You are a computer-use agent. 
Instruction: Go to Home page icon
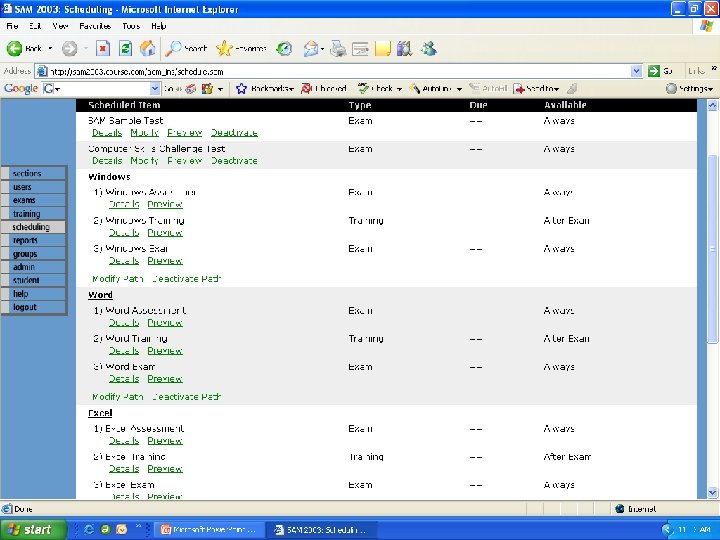pos(148,48)
